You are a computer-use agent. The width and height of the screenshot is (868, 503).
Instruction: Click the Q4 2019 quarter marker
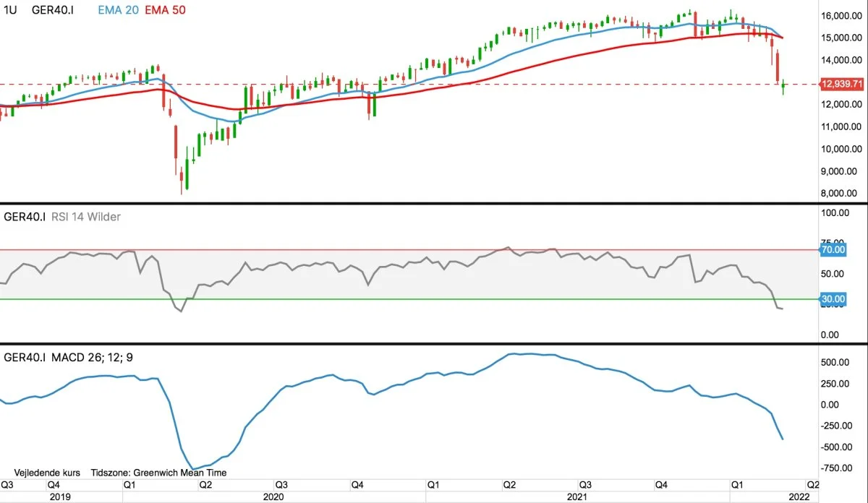click(x=53, y=485)
